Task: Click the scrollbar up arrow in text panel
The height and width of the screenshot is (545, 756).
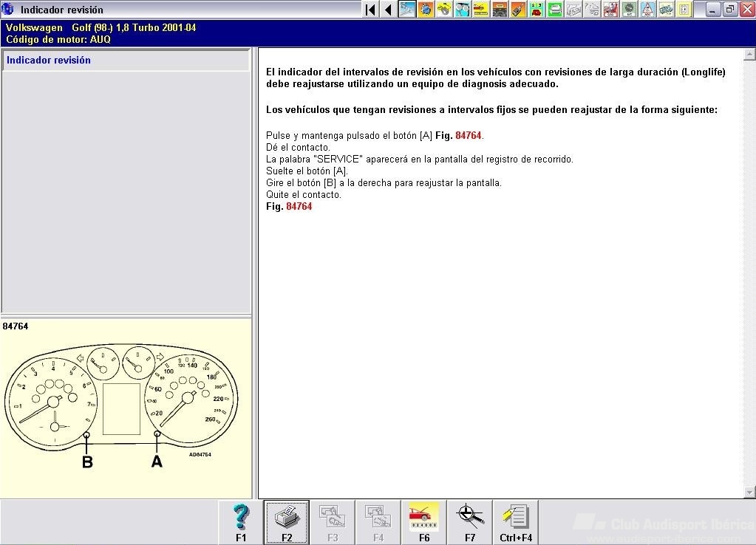Action: click(749, 55)
